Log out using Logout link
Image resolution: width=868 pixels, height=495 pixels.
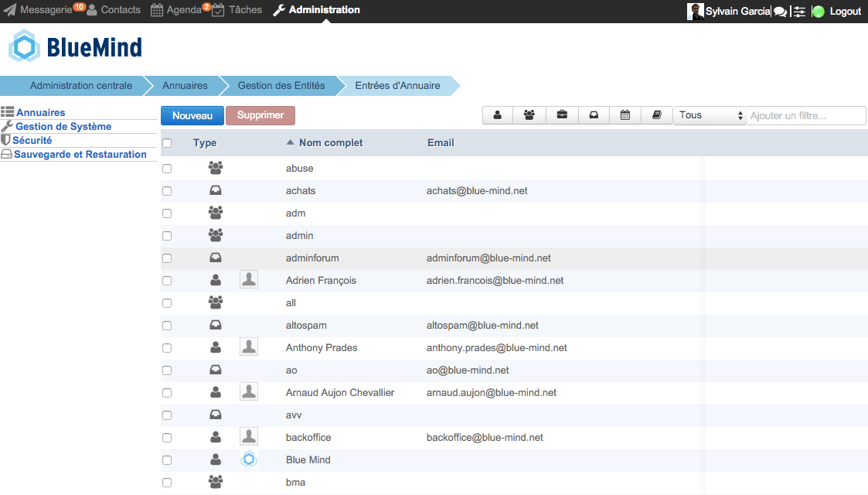845,11
